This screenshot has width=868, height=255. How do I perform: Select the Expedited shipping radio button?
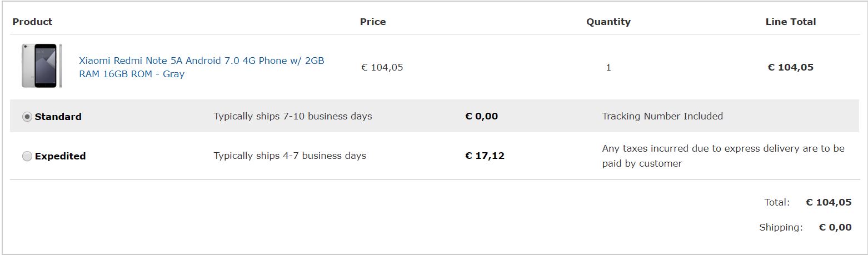[x=27, y=156]
